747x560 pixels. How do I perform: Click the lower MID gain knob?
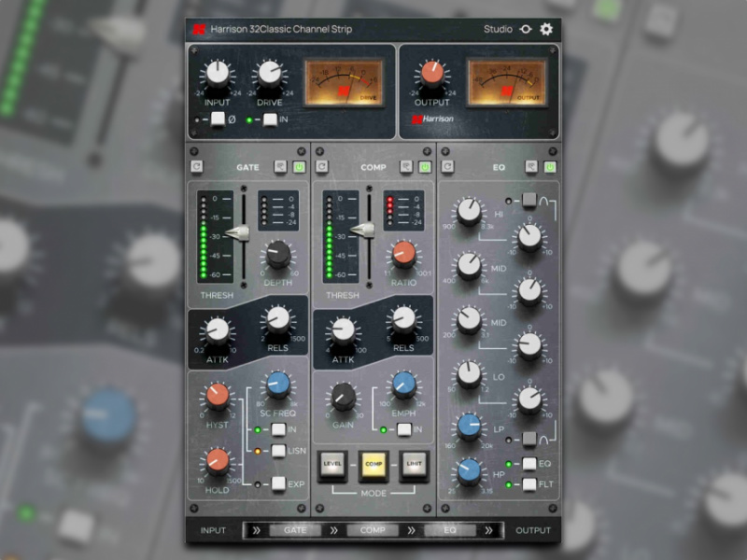[x=529, y=345]
